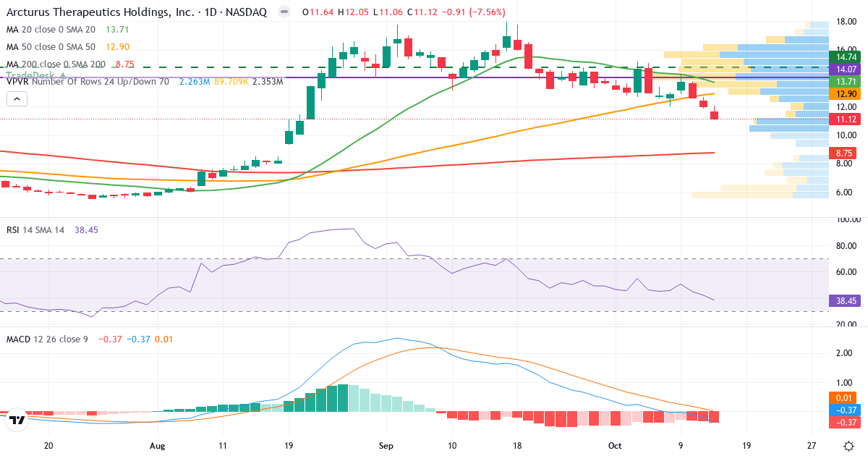Click the 18.00 price axis level
The height and width of the screenshot is (456, 868).
coord(847,22)
